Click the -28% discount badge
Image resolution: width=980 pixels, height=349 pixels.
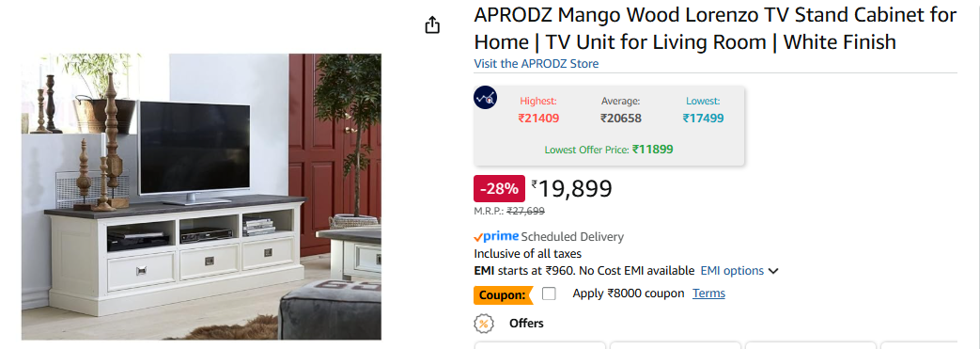coord(499,188)
